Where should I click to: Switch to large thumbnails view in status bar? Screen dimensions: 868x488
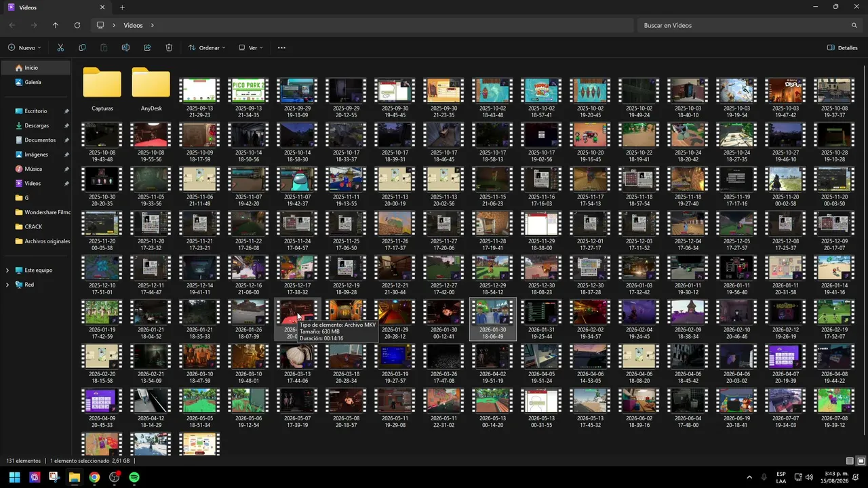tap(860, 461)
